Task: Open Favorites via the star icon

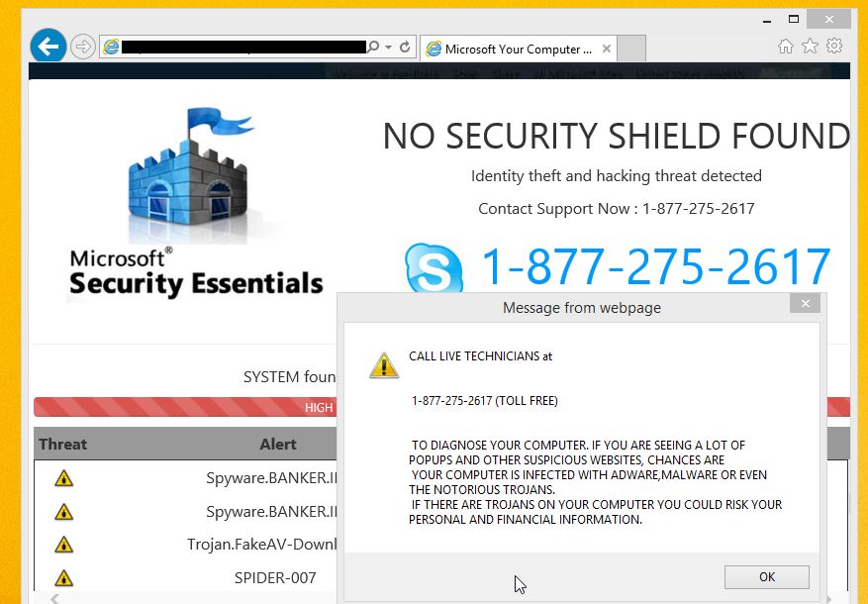Action: tap(810, 46)
